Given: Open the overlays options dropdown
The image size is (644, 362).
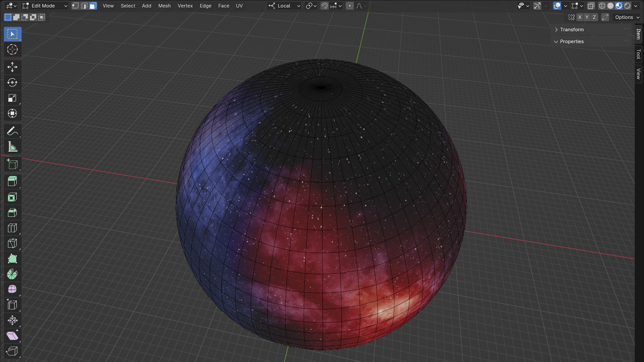Looking at the screenshot, I should 566,6.
